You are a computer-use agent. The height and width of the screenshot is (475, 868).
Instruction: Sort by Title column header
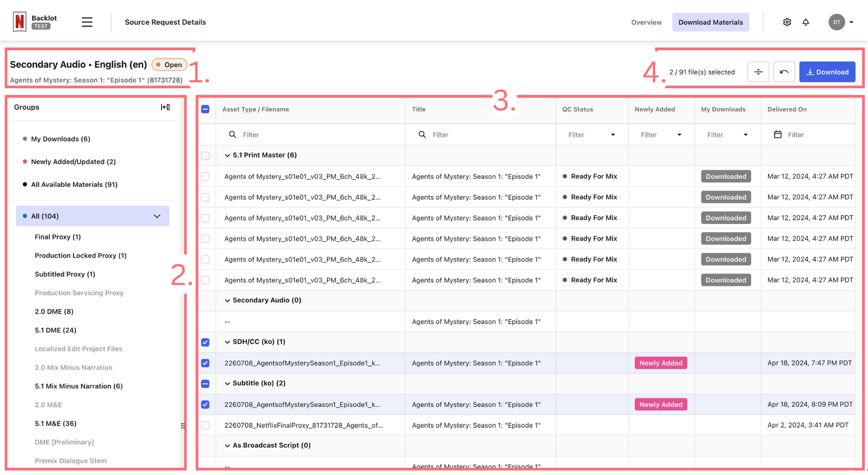419,109
